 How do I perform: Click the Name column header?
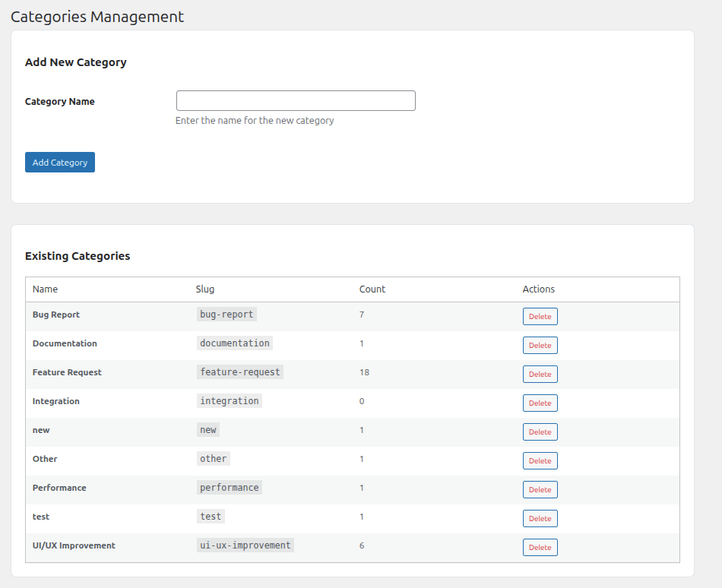(45, 289)
